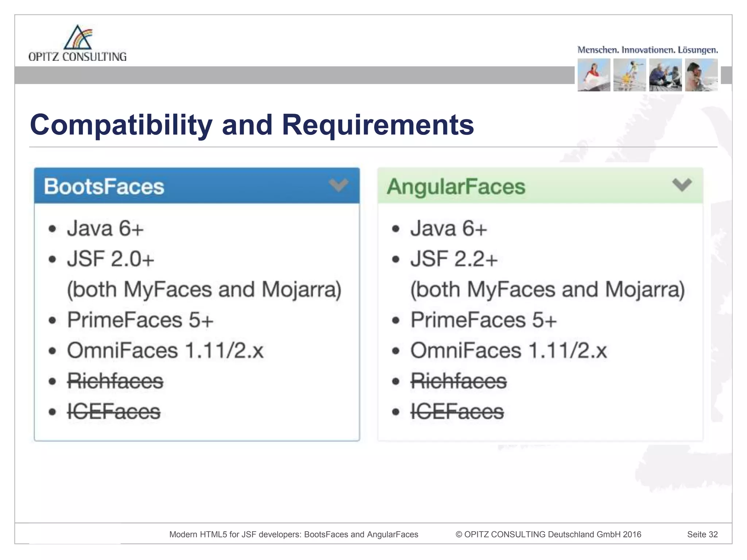Click 'OmniFaces 1.11/2.x' in the BootsFaces panel
The width and height of the screenshot is (747, 560).
tap(165, 350)
